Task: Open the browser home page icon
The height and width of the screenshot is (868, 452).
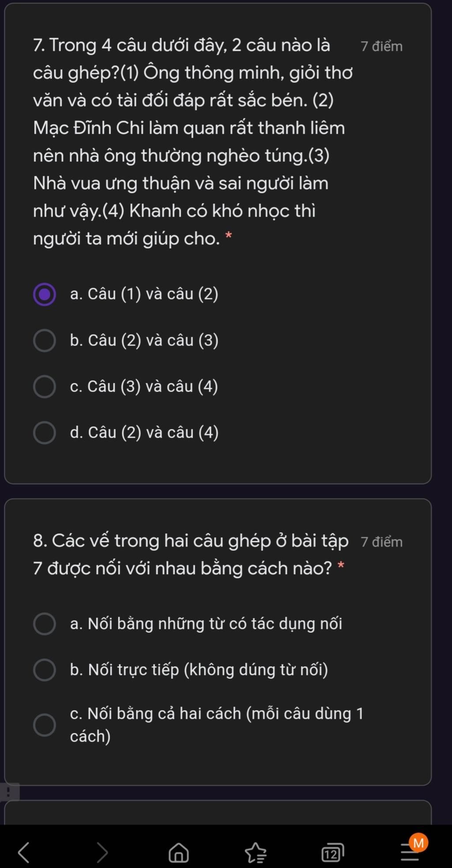Action: point(179,852)
